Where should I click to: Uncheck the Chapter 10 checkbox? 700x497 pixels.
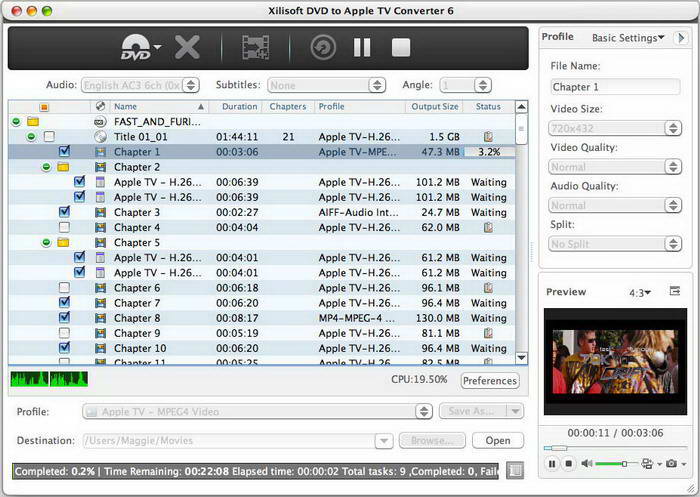[64, 348]
